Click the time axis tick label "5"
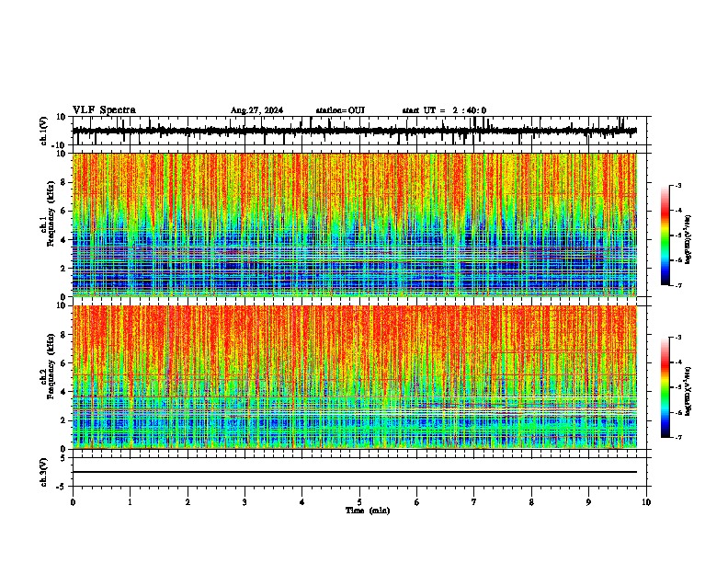Image resolution: width=728 pixels, height=563 pixels. (x=359, y=502)
